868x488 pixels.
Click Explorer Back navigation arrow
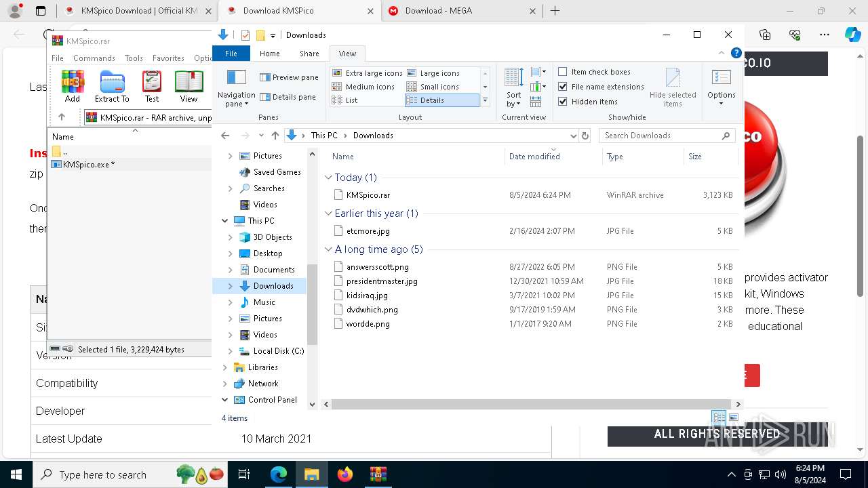pos(225,136)
